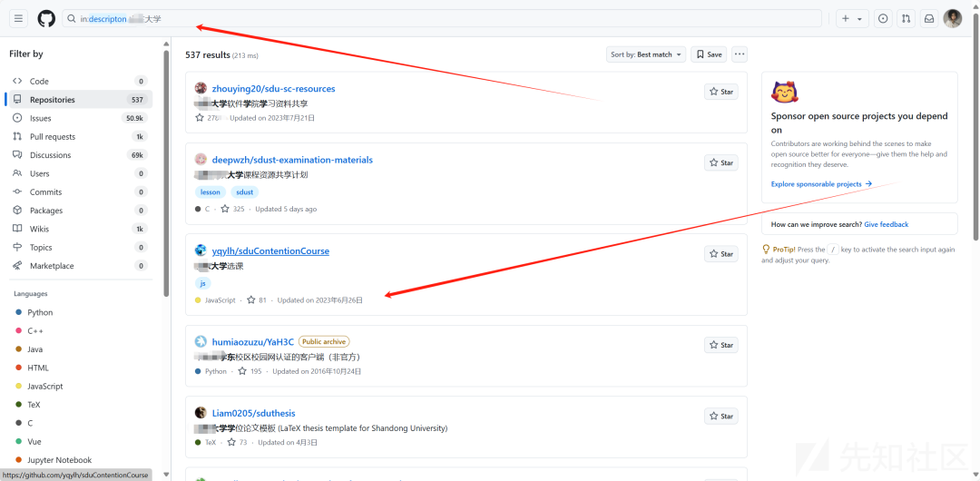Filter results by Discussions

81,155
